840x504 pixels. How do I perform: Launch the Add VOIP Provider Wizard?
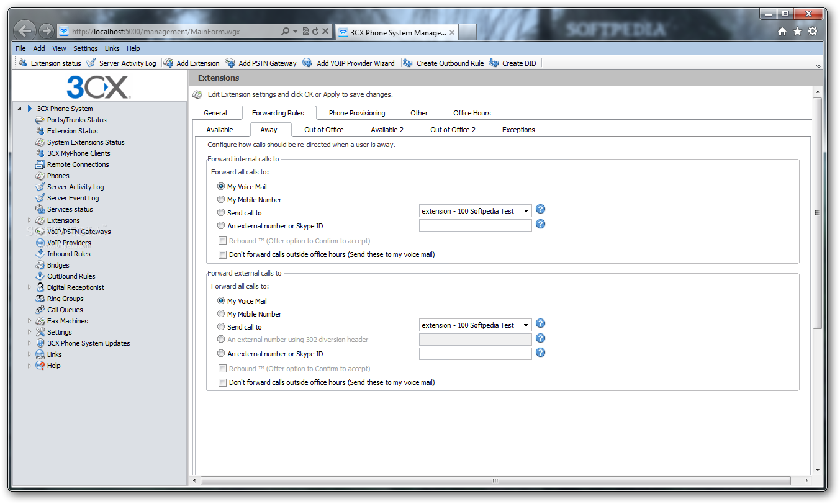tap(348, 63)
